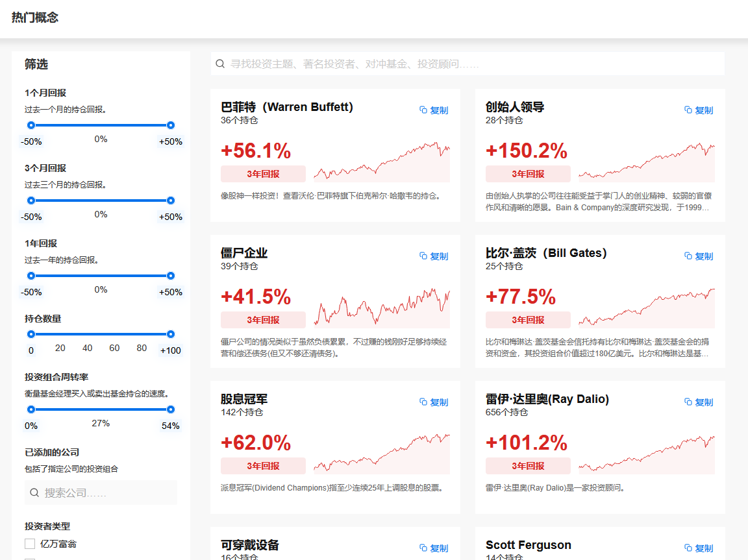Click the +56.1% return value
The height and width of the screenshot is (560, 748).
(256, 151)
